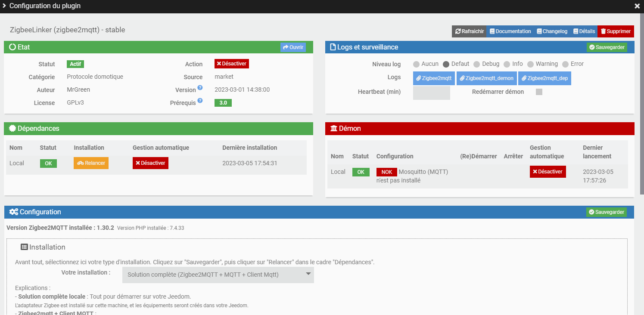The image size is (644, 315).
Task: Open the Zigbee2mqtt log
Action: tap(434, 78)
